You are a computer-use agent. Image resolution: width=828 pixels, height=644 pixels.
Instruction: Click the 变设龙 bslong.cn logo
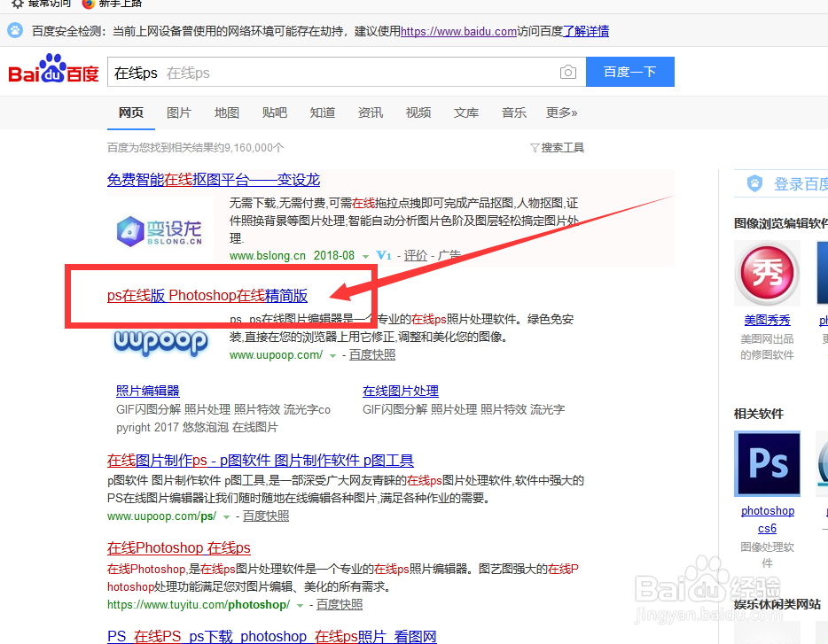[160, 230]
